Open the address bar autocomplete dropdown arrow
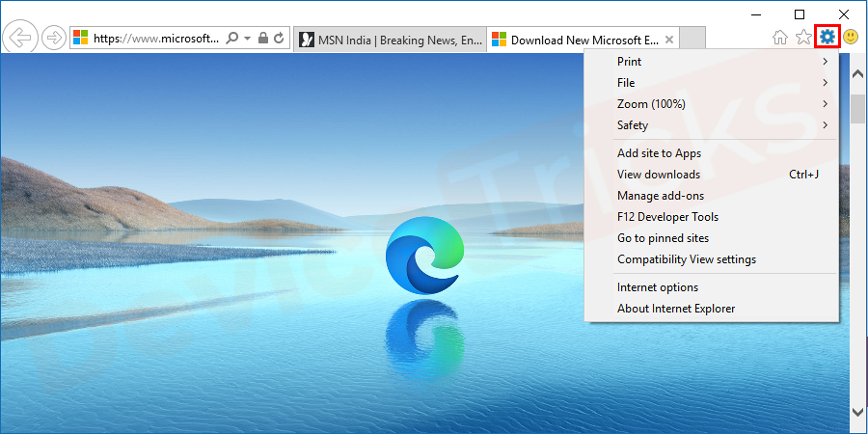868x434 pixels. pos(248,39)
